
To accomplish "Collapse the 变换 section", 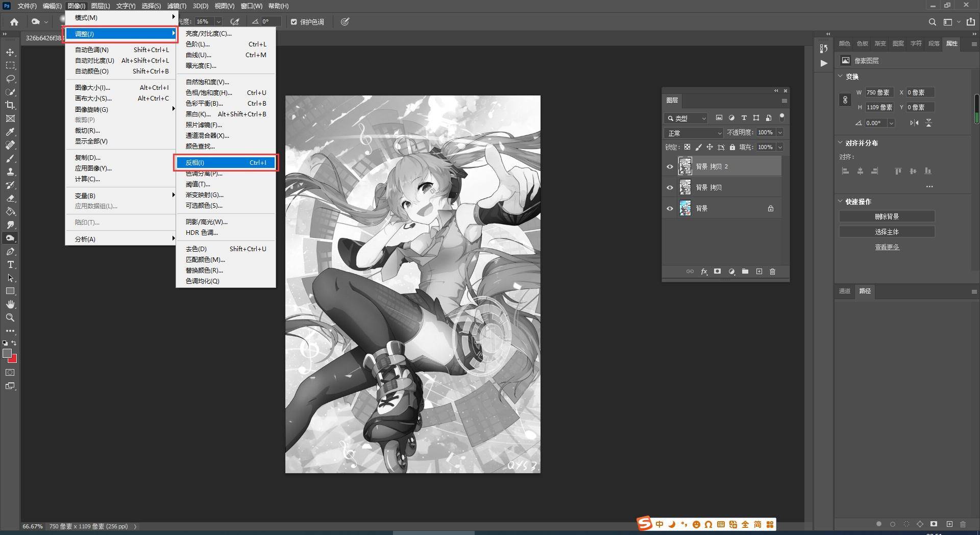I will click(841, 76).
